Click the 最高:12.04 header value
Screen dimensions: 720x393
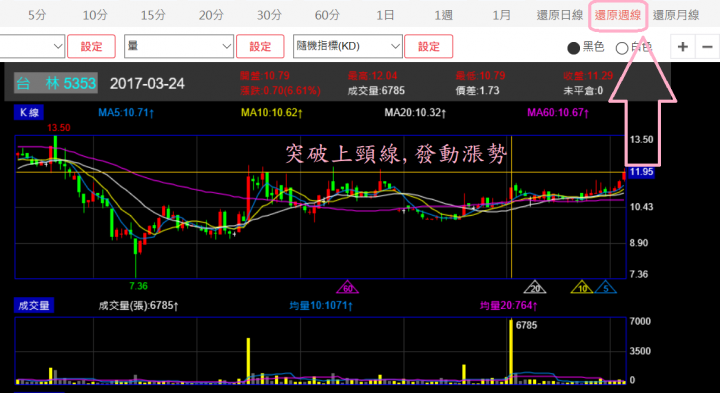click(x=372, y=75)
